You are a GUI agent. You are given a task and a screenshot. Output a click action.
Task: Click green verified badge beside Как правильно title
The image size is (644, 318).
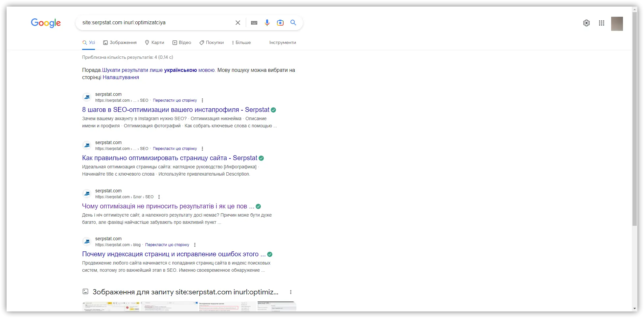tap(261, 158)
